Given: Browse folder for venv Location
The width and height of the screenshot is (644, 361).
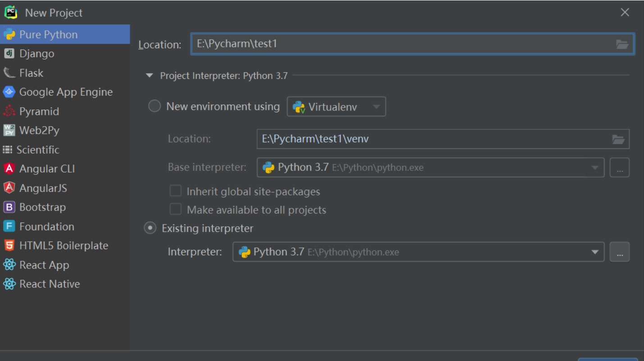Looking at the screenshot, I should tap(618, 139).
